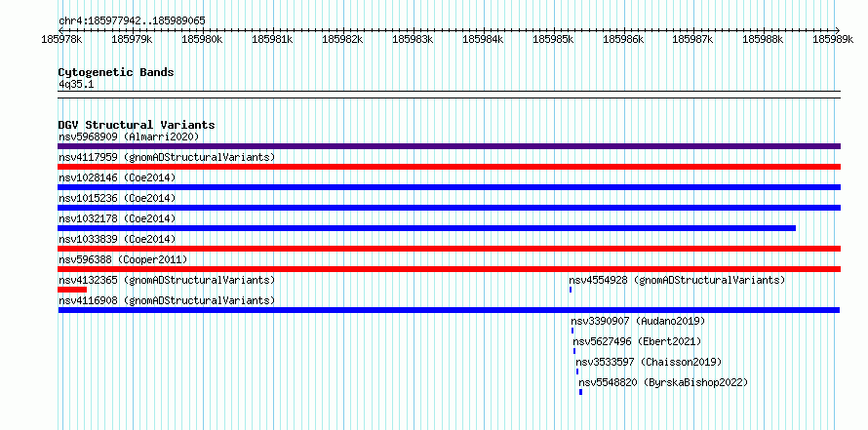Select the blue nsv1028146 variant bar
Screen dimensions: 868x430
pos(449,187)
